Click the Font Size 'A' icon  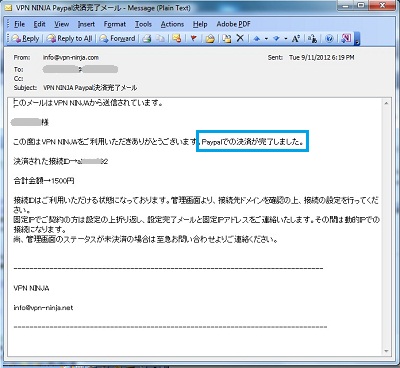(296, 39)
